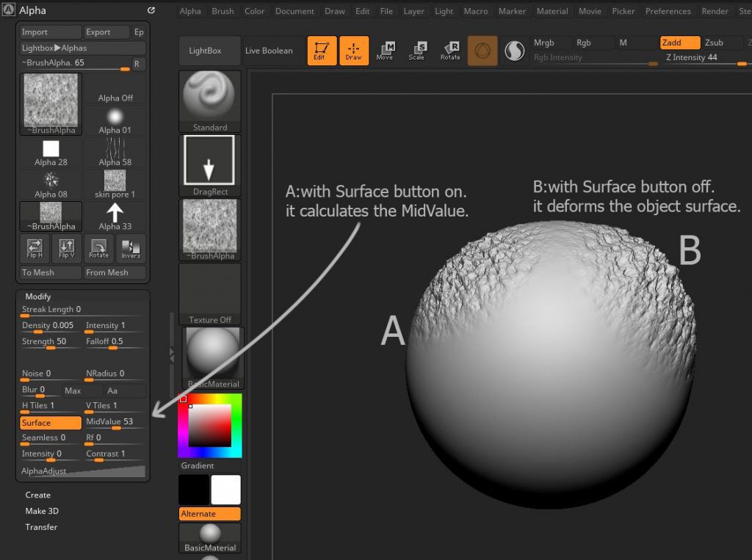Select the Alpha 08 thumbnail

point(51,185)
